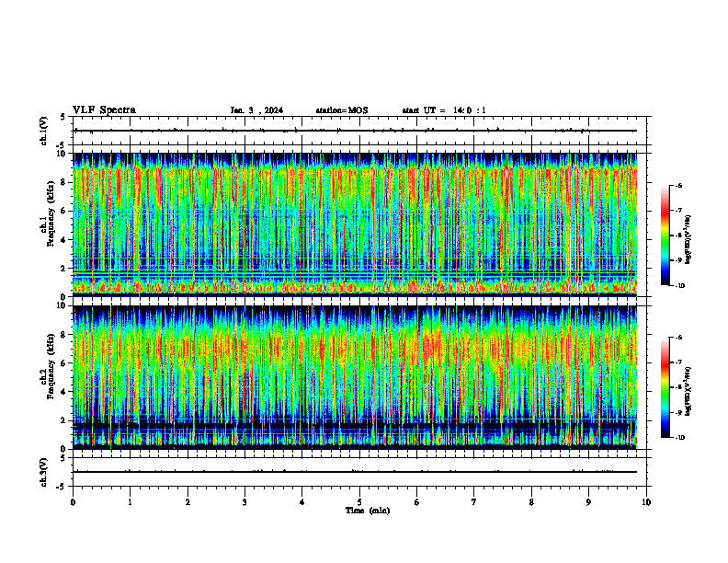728x563 pixels.
Task: Click the "Time (min)" axis label
Action: pyautogui.click(x=368, y=511)
